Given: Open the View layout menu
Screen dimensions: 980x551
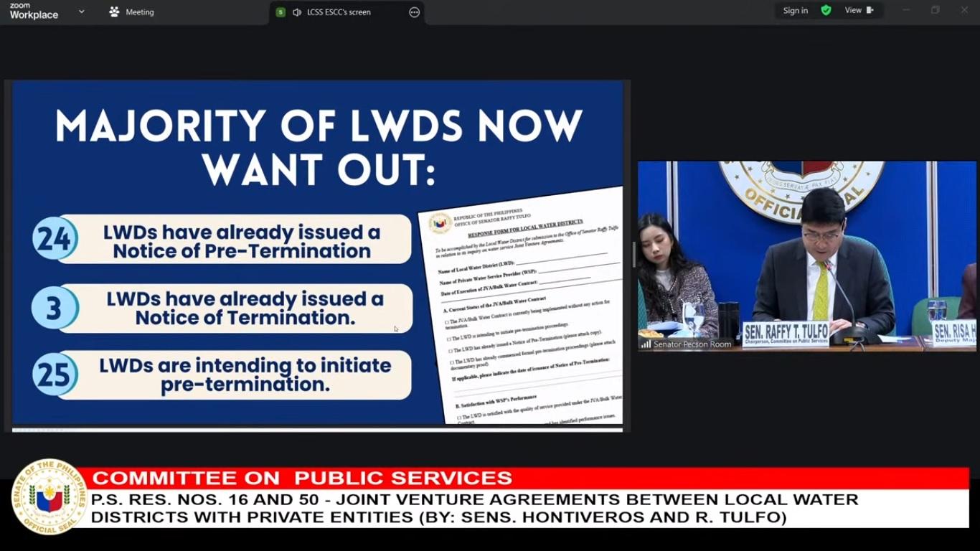Looking at the screenshot, I should click(x=858, y=11).
